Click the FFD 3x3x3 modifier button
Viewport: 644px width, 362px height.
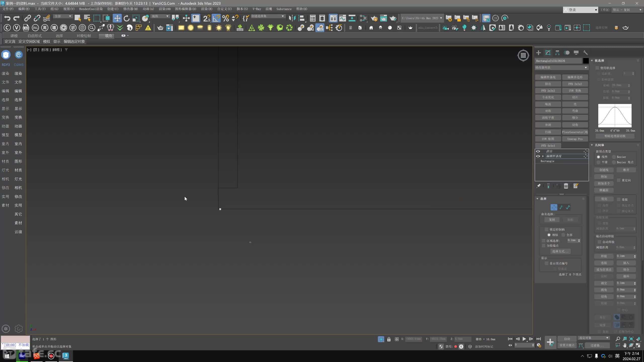(x=548, y=90)
